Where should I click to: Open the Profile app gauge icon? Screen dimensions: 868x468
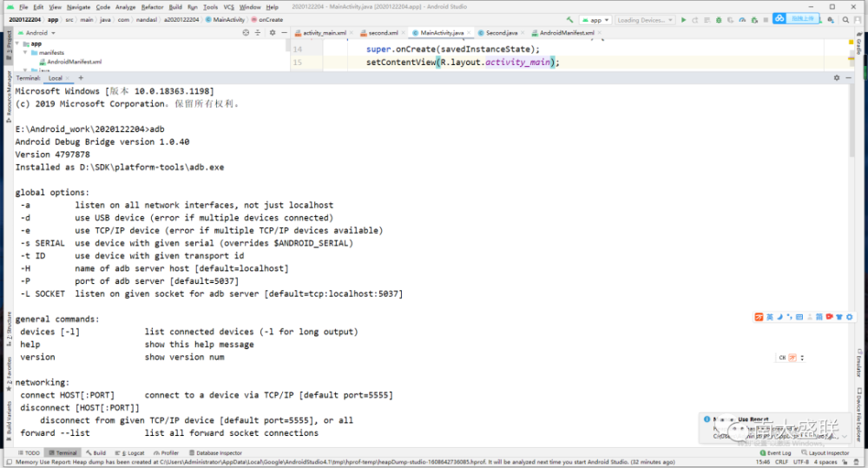742,20
